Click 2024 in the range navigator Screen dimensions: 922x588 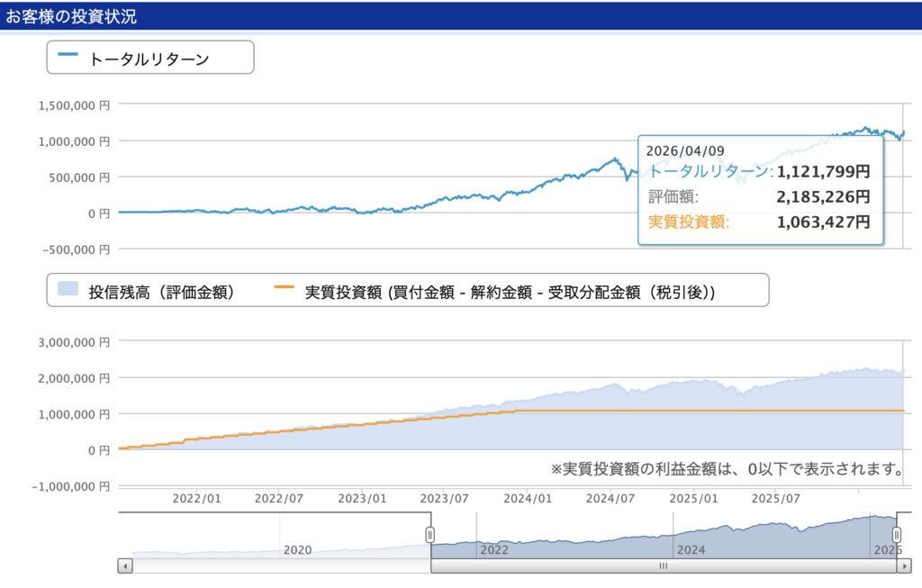(691, 549)
